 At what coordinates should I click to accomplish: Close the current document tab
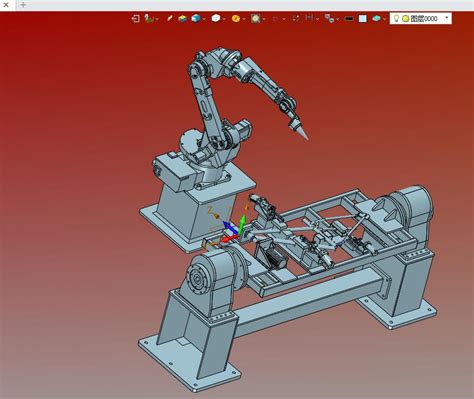point(6,5)
